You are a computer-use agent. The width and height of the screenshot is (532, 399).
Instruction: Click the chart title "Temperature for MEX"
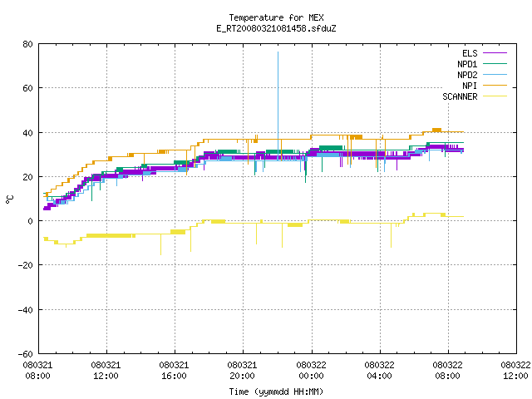276,17
